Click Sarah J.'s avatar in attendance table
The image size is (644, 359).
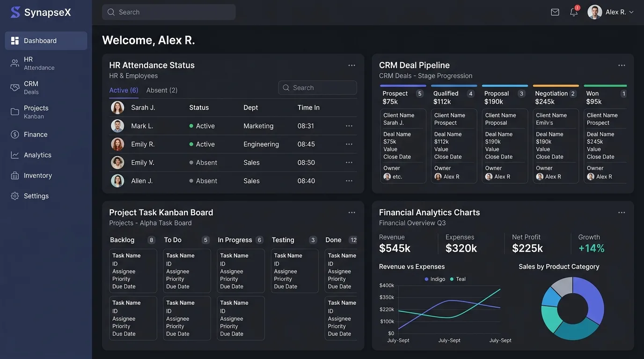[x=117, y=108]
